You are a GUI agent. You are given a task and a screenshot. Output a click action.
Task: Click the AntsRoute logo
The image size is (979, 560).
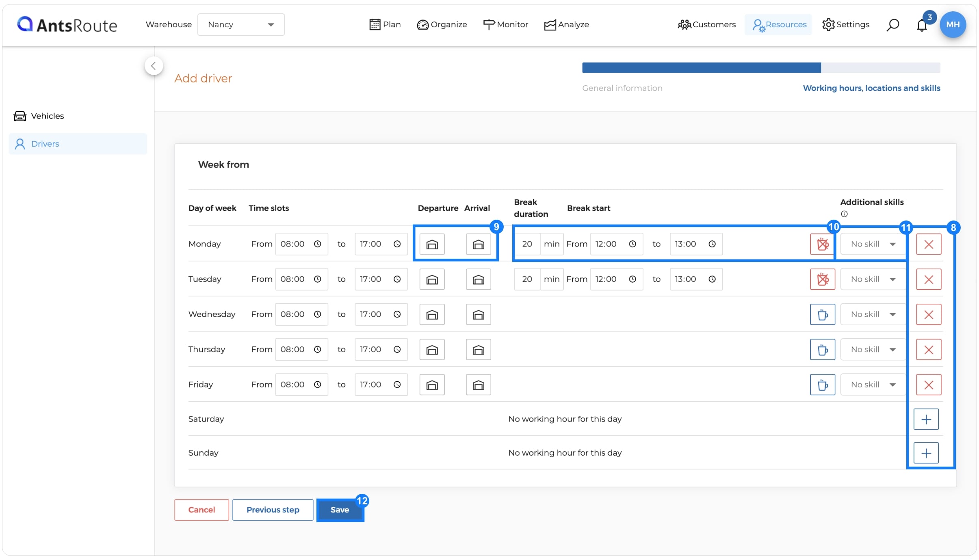[67, 25]
